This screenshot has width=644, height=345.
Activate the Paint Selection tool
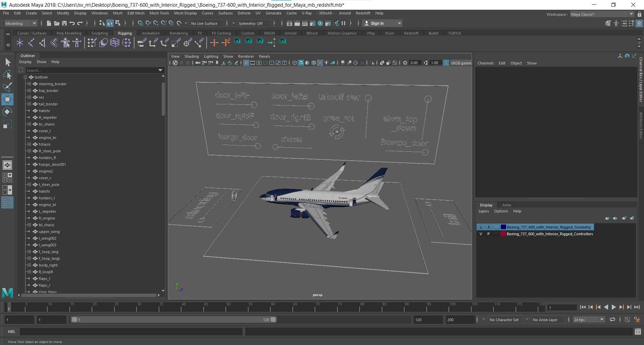point(7,87)
